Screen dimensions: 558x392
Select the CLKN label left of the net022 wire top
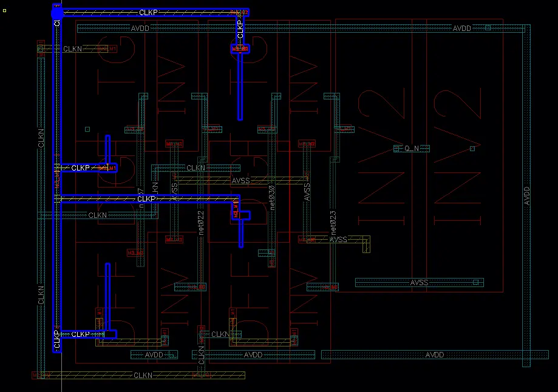pos(196,167)
